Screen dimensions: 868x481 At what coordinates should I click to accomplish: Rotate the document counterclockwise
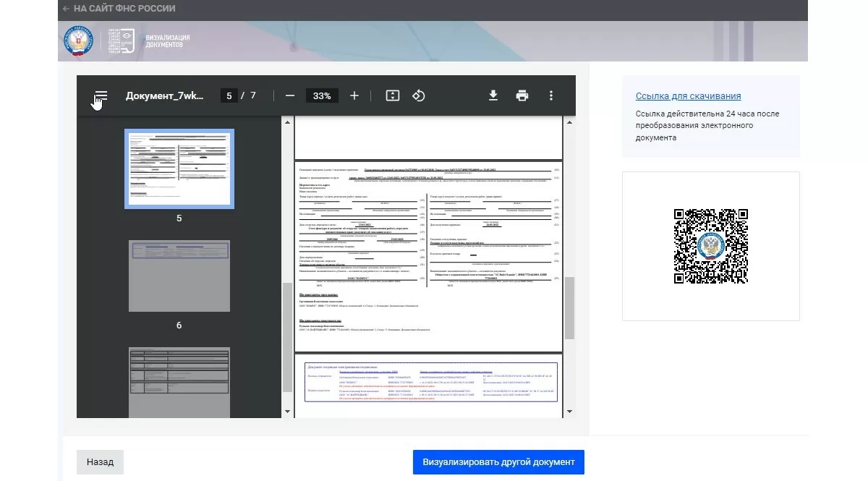[418, 95]
